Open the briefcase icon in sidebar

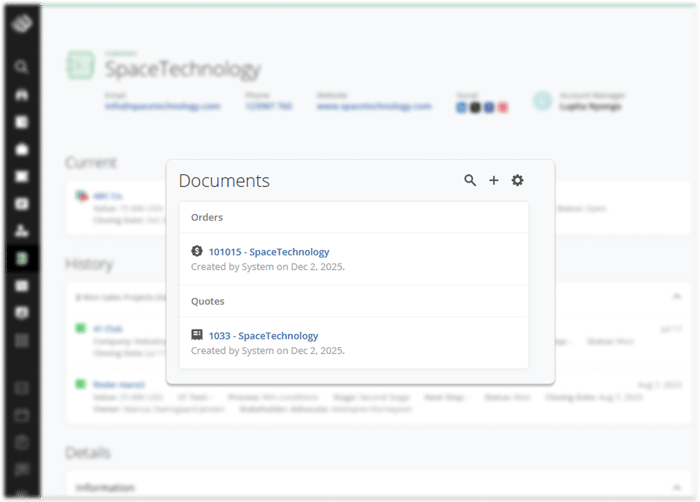pos(21,150)
